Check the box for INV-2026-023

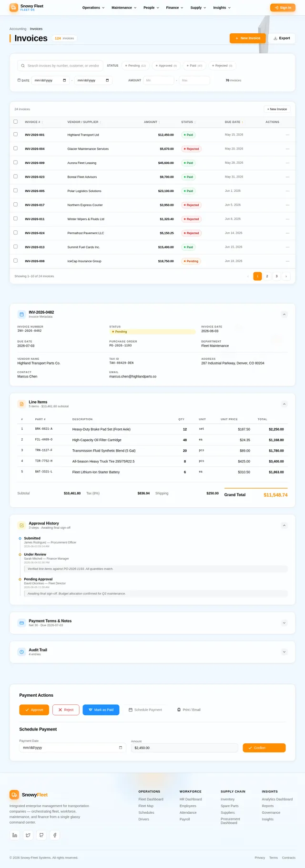point(16,177)
